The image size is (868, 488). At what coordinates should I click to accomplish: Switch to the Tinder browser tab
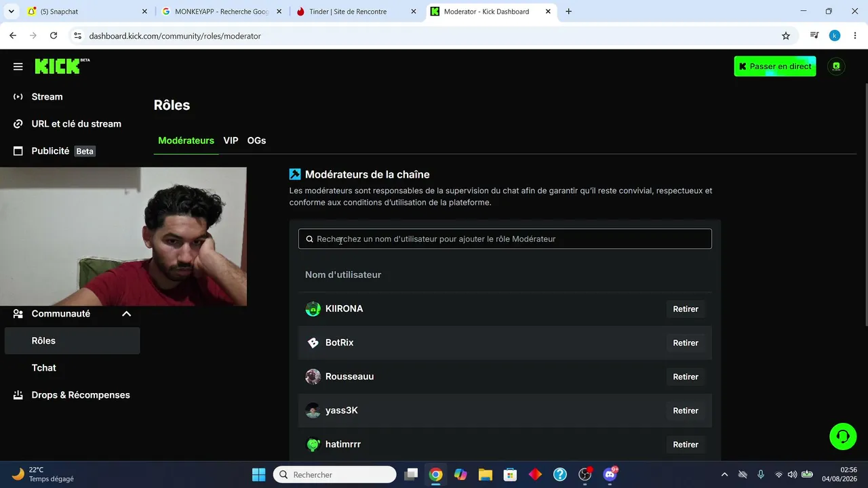pyautogui.click(x=357, y=12)
